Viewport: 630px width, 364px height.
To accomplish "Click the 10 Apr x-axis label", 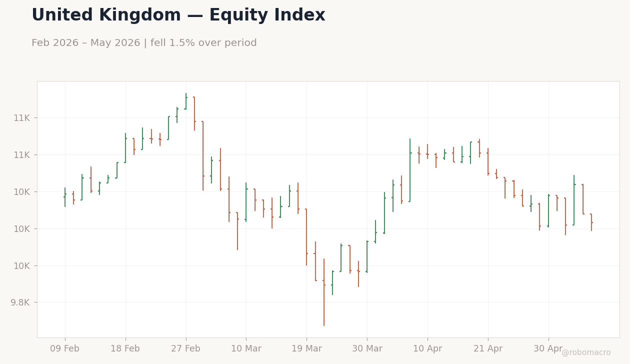I will 427,349.
